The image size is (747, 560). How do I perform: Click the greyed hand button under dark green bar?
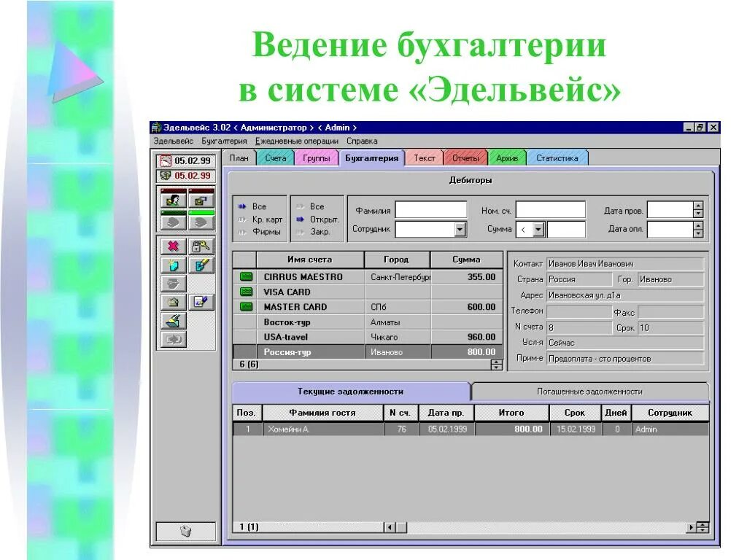(174, 222)
